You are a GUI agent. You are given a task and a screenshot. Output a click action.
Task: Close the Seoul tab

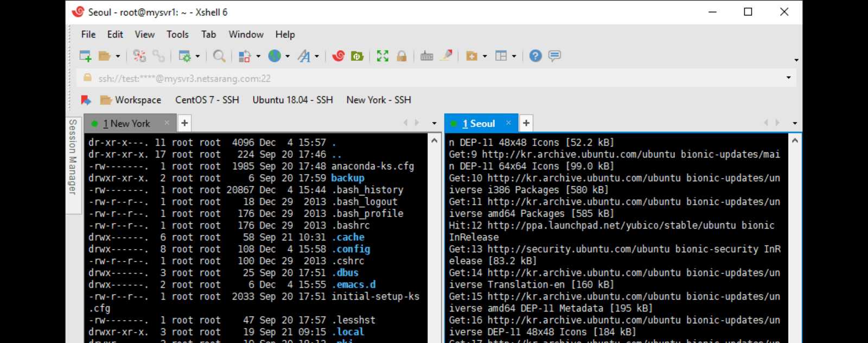(508, 123)
